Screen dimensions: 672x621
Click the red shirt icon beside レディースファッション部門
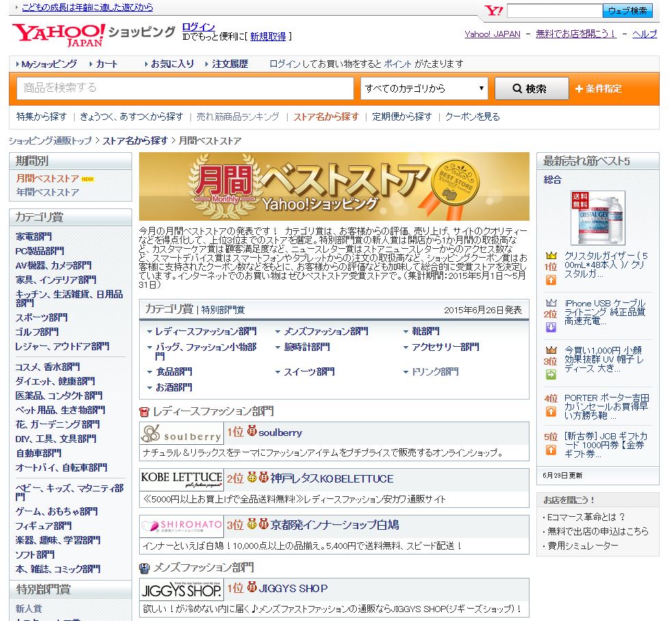tap(145, 412)
